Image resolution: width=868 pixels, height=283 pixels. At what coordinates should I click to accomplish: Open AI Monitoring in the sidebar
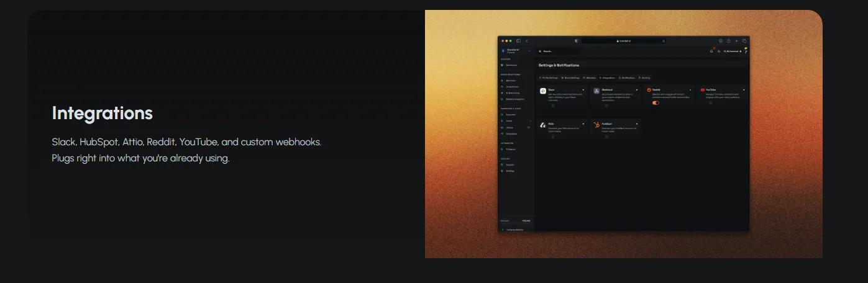pyautogui.click(x=510, y=93)
